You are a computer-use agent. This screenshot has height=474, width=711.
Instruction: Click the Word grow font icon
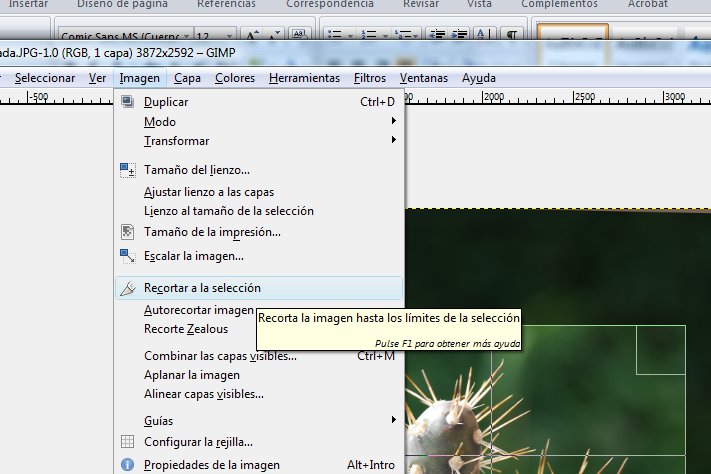click(251, 34)
